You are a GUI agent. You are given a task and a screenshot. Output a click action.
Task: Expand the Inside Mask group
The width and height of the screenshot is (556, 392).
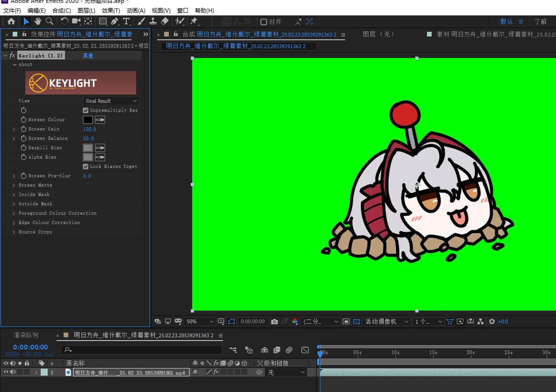[x=14, y=195]
